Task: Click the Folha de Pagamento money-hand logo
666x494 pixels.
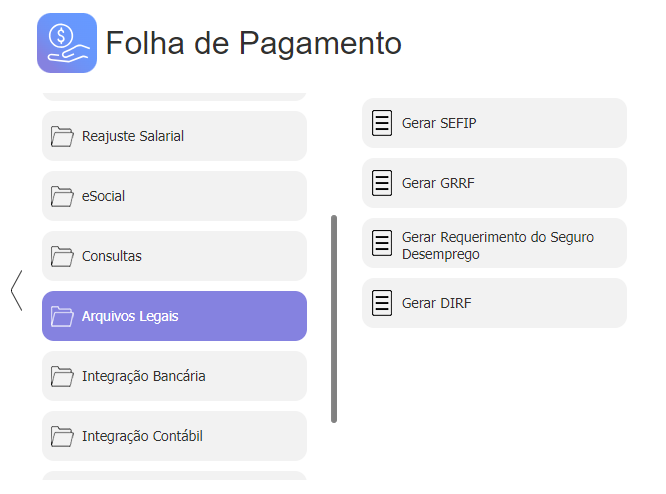Action: pyautogui.click(x=67, y=43)
